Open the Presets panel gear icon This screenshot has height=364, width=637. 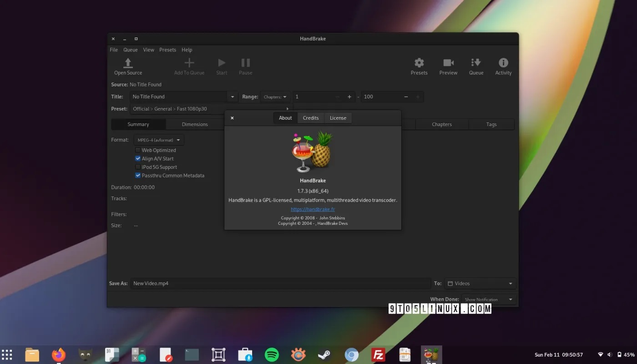pyautogui.click(x=419, y=64)
